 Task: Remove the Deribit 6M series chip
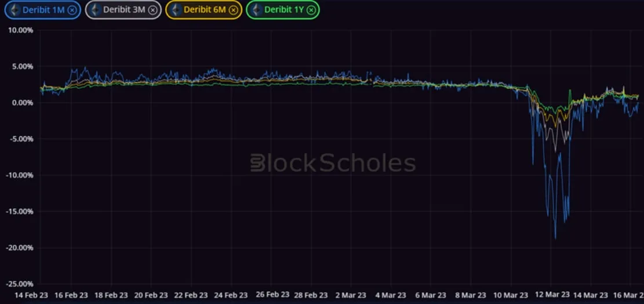click(x=233, y=10)
